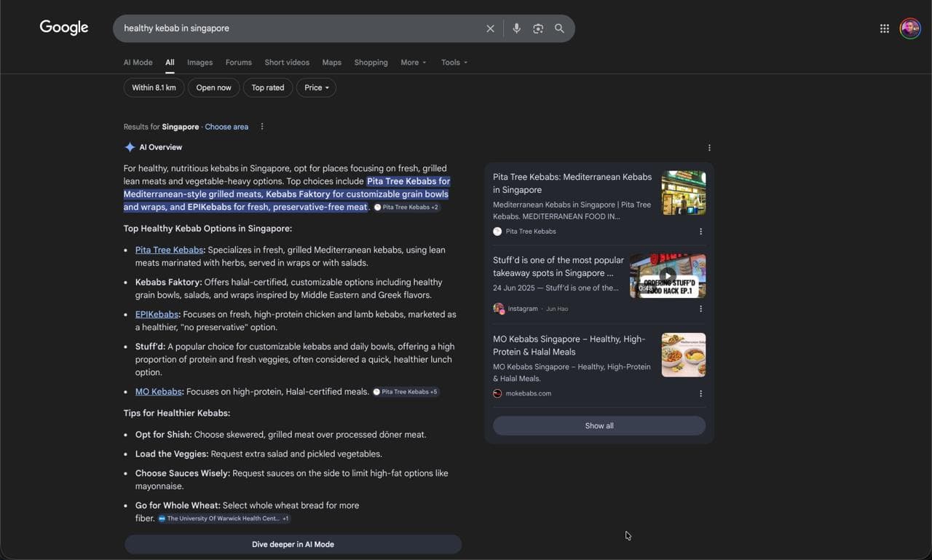The image size is (932, 560).
Task: Click the University Of Warwick Health source chip
Action: pyautogui.click(x=224, y=518)
